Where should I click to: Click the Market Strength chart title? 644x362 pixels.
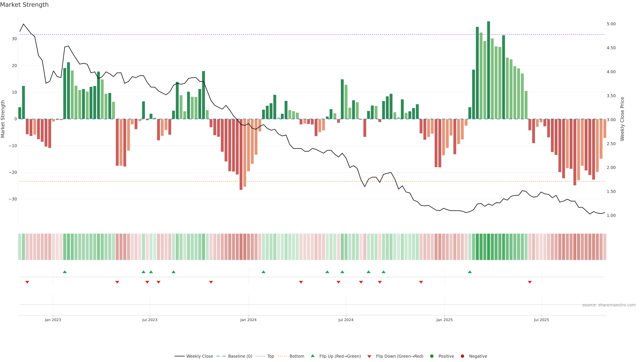[x=24, y=5]
